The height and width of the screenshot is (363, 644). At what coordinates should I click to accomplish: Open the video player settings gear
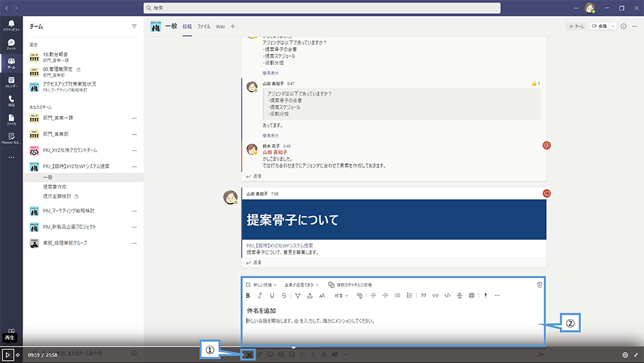tap(625, 355)
